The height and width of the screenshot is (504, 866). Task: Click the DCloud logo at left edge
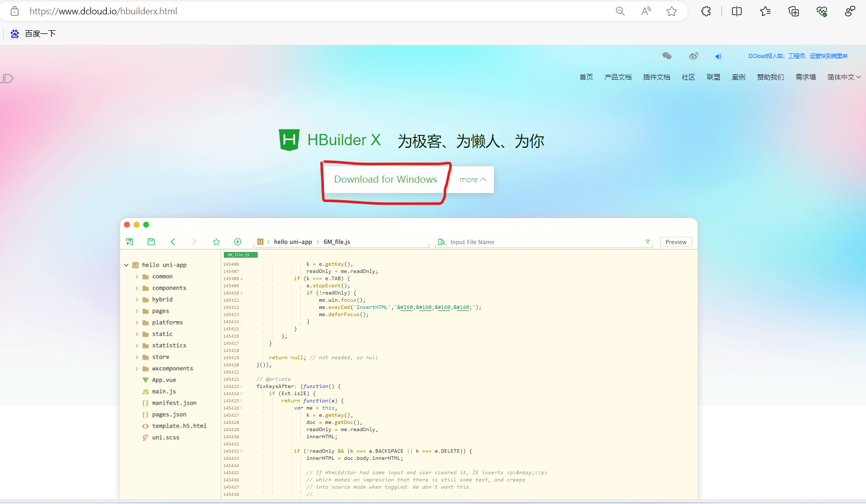point(7,79)
